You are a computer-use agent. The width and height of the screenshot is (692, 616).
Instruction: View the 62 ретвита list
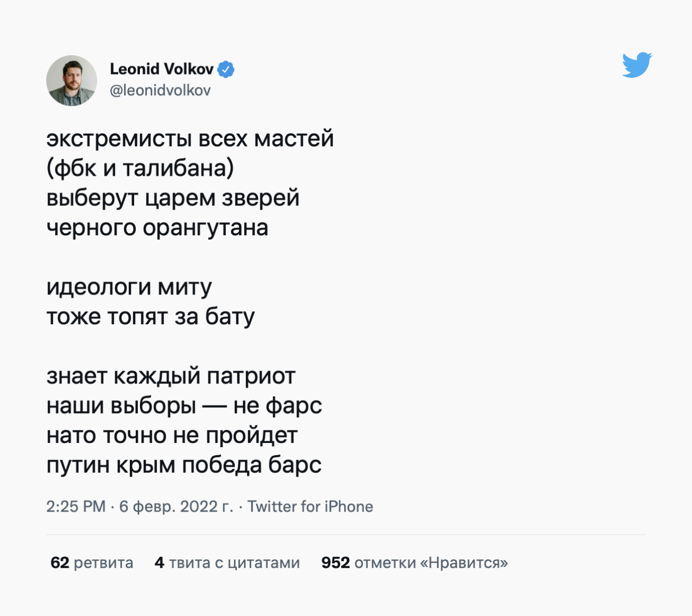(92, 563)
